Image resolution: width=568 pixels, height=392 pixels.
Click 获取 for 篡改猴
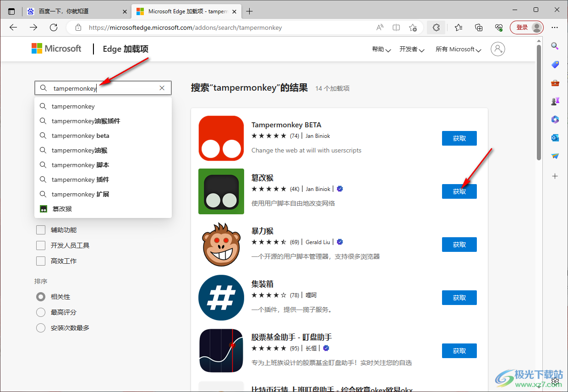459,191
